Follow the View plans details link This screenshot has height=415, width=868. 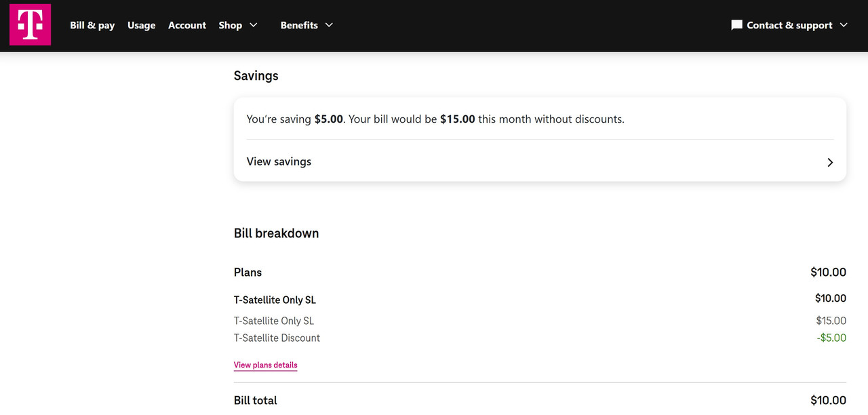click(265, 365)
